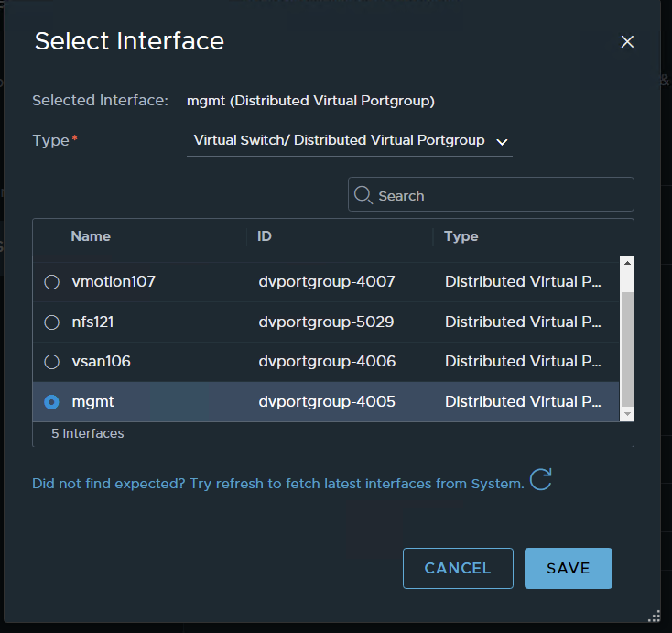Select the vmotion107 radio button
The image size is (672, 633).
pos(52,282)
